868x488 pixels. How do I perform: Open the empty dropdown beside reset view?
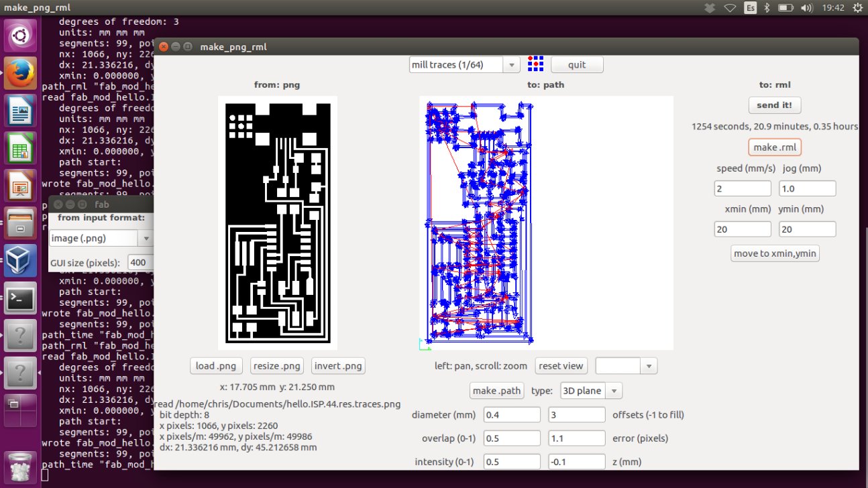click(626, 366)
